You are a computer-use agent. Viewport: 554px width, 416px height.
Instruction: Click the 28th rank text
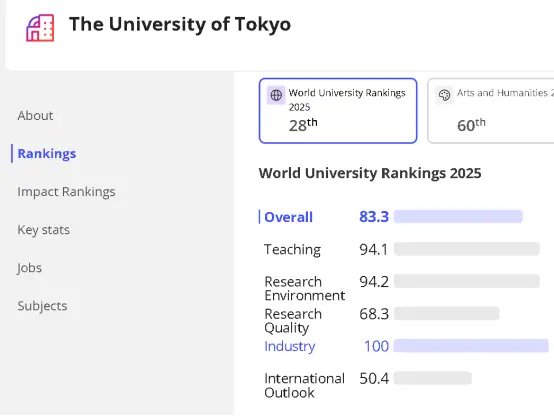coord(303,125)
